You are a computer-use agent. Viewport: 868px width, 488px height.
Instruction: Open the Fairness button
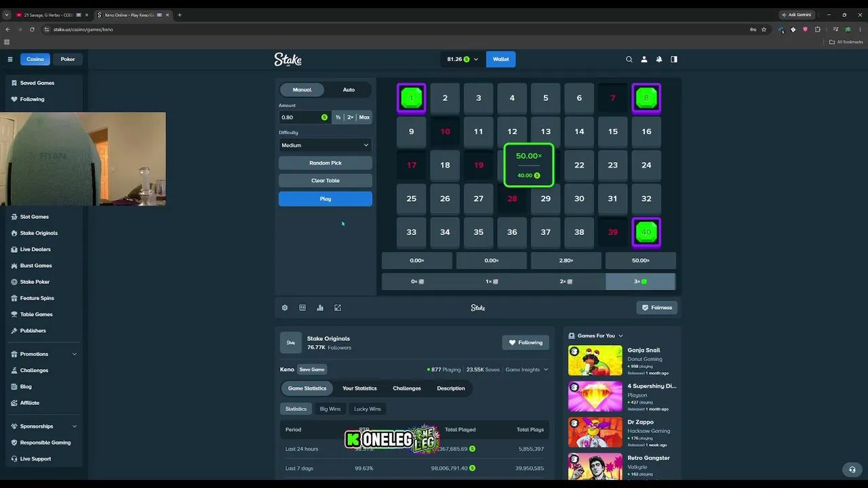(657, 308)
